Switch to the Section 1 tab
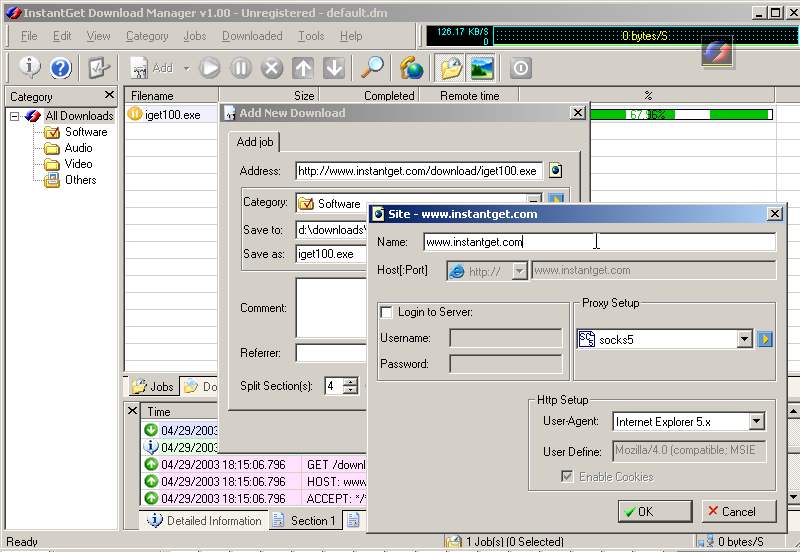The height and width of the screenshot is (552, 800). click(305, 520)
